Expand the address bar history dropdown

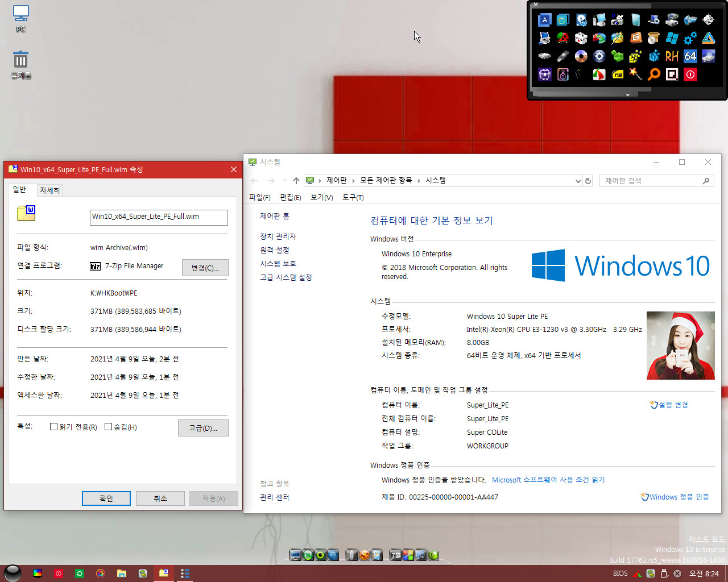tap(578, 181)
